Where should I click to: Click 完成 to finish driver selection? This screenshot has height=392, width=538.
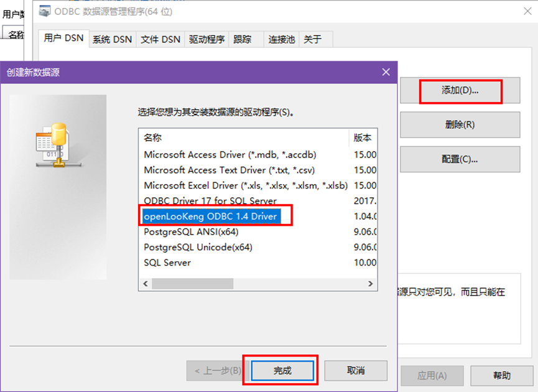[x=282, y=371]
